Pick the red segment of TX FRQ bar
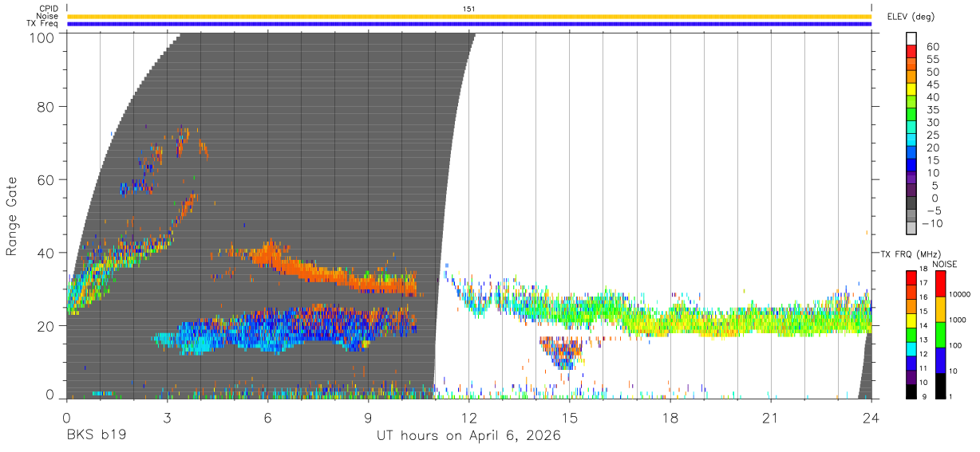The height and width of the screenshot is (452, 980). [911, 277]
